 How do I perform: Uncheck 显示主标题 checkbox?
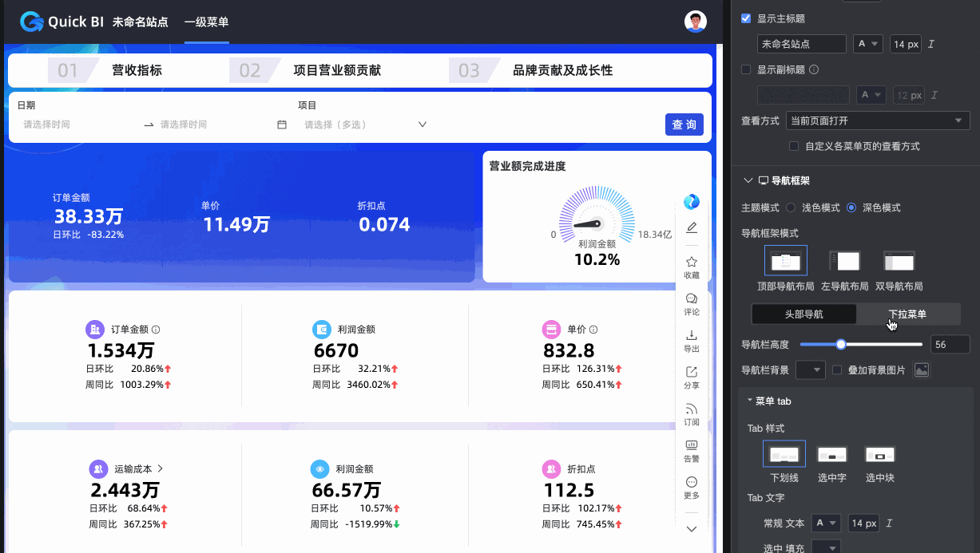click(x=746, y=18)
